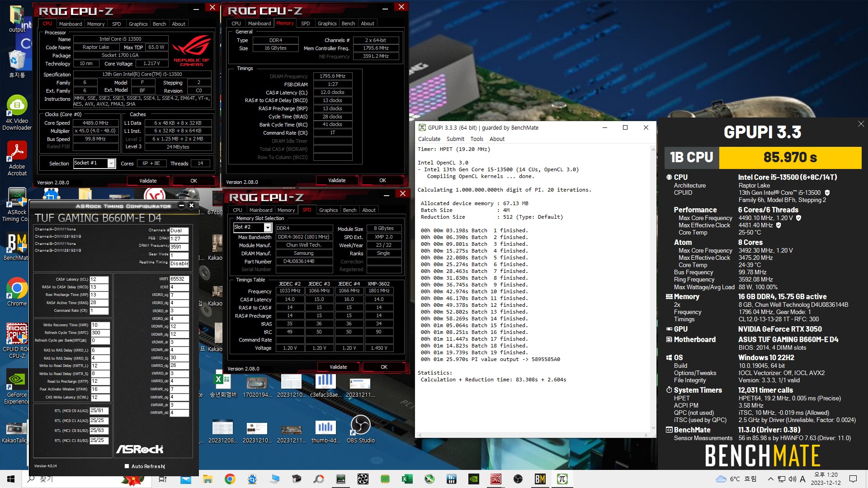Screen dimensions: 868x488
Task: Open KakaoTalk desktop shortcut
Action: (14, 433)
